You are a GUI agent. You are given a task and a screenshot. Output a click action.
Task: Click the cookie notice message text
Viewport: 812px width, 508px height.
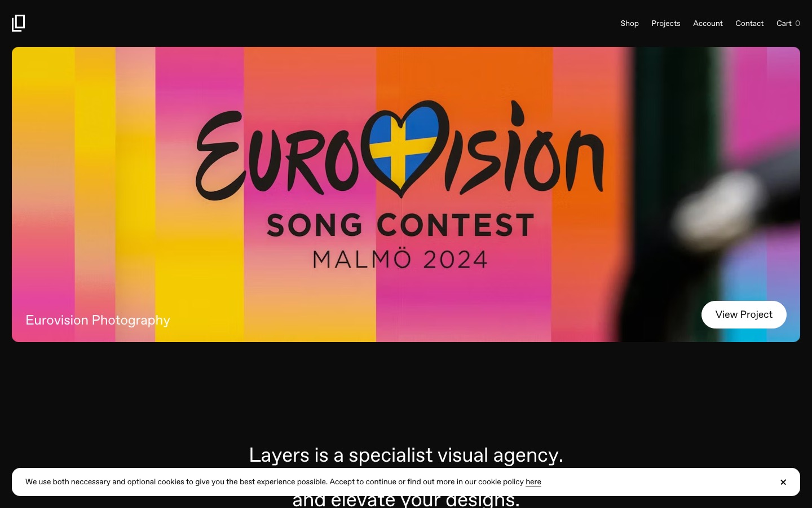pyautogui.click(x=283, y=482)
